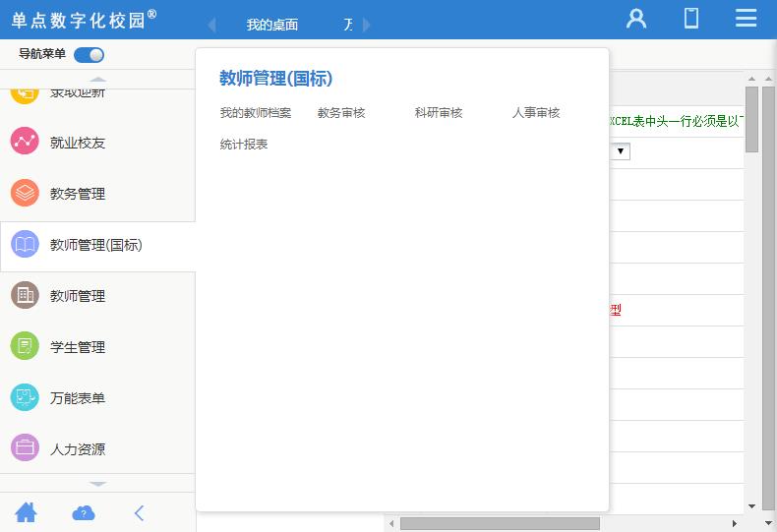
Task: Select 就业校友 menu item
Action: pyautogui.click(x=78, y=143)
